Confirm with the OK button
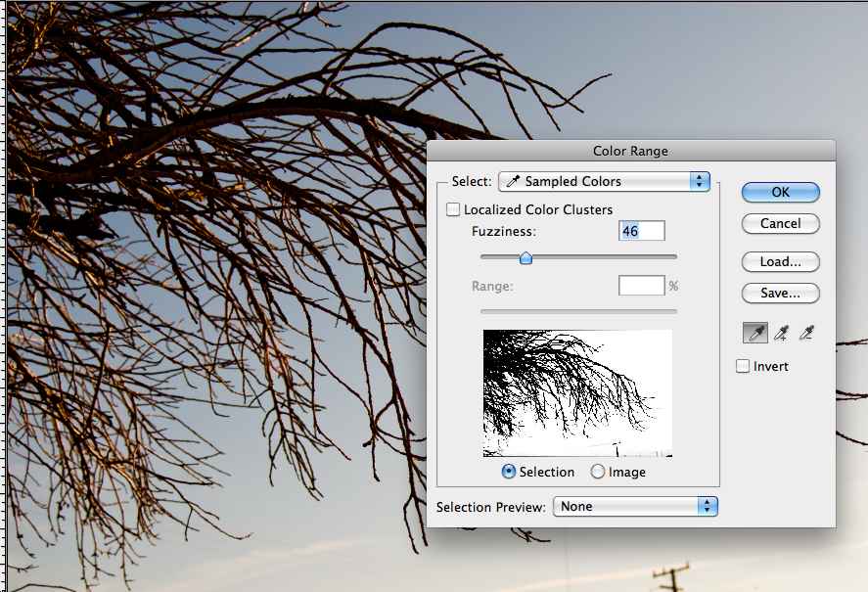This screenshot has height=592, width=868. [780, 192]
